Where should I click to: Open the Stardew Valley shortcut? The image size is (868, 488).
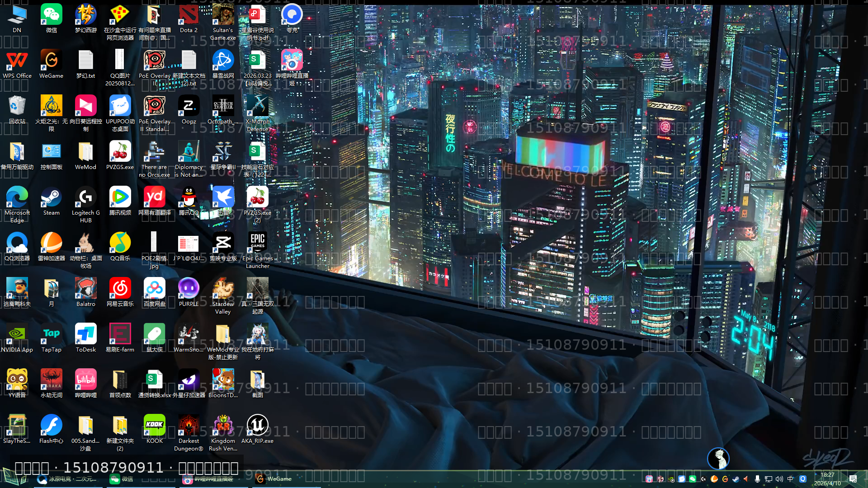(223, 289)
